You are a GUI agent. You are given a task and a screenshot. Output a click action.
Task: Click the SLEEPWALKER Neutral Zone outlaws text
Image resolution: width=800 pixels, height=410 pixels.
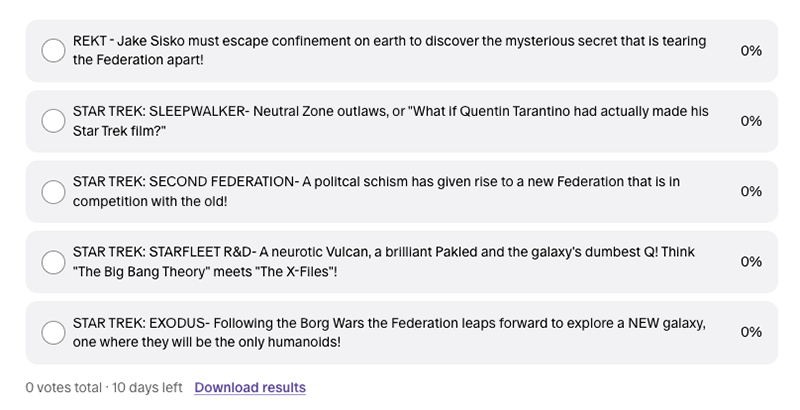[390, 111]
